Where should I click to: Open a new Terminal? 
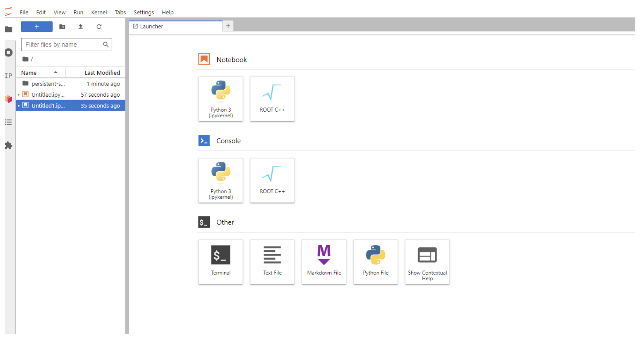click(x=220, y=262)
